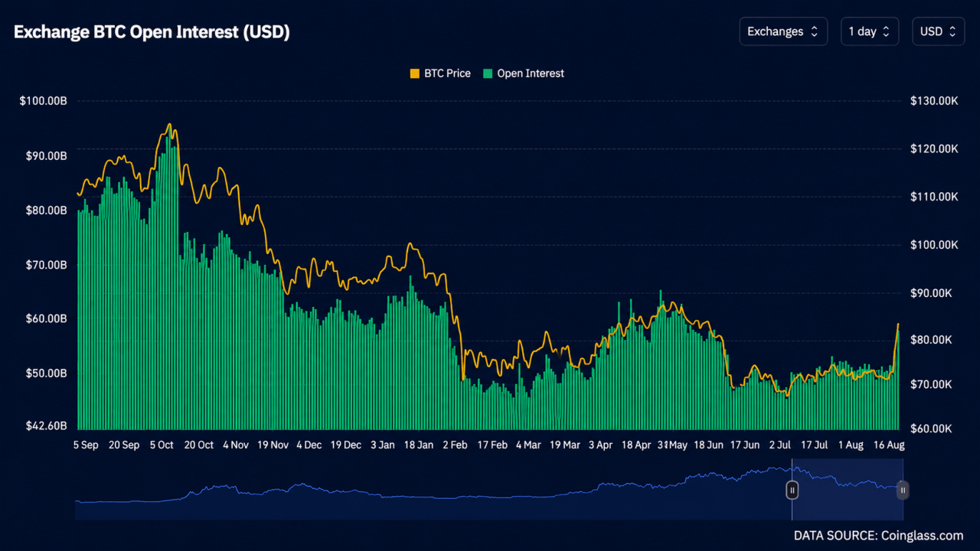The height and width of the screenshot is (551, 980).
Task: Click the 2 Feb date axis label
Action: pyautogui.click(x=456, y=445)
